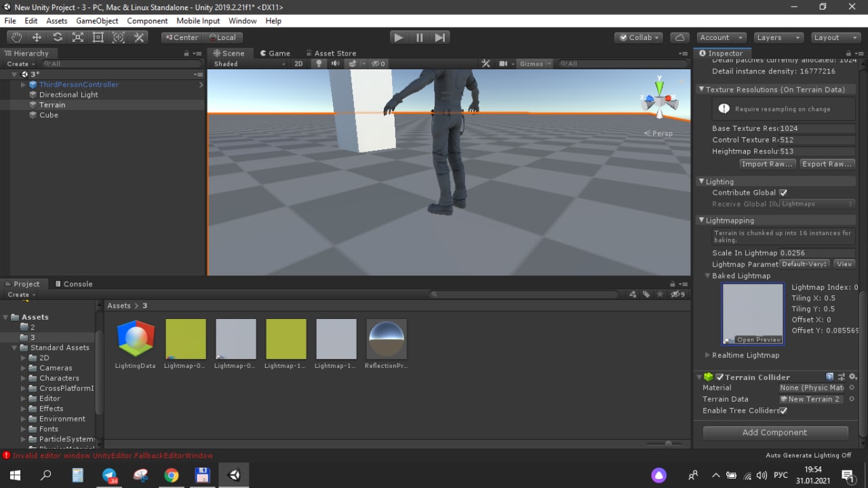This screenshot has height=488, width=868.
Task: Toggle Center pivot mode button
Action: [181, 37]
